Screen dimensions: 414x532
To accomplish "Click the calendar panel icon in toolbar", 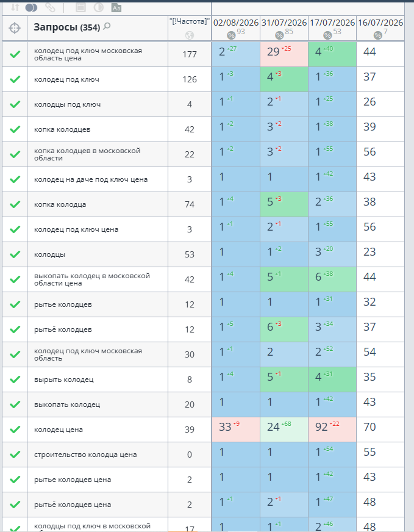I will click(x=80, y=7).
